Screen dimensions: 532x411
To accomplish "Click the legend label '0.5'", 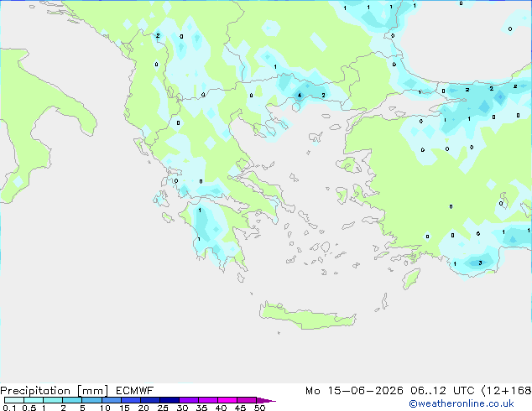I will point(29,408).
